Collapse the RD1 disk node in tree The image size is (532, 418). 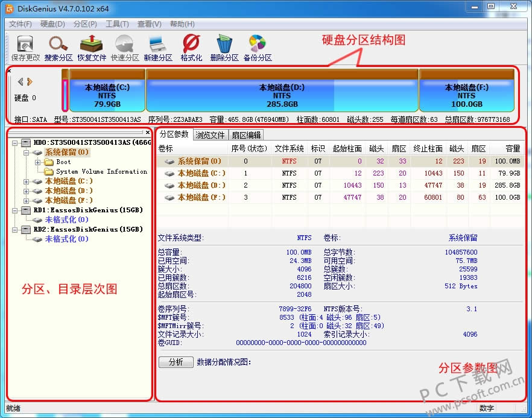pyautogui.click(x=15, y=211)
